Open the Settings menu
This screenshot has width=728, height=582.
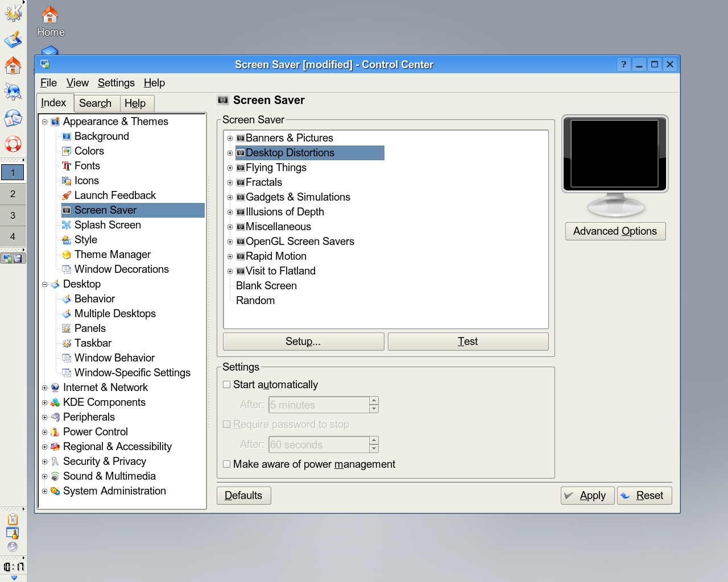(116, 83)
